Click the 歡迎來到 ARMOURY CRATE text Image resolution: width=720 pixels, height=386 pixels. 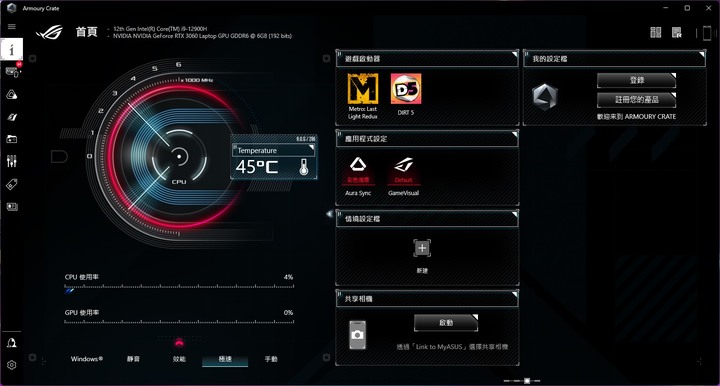(x=636, y=117)
